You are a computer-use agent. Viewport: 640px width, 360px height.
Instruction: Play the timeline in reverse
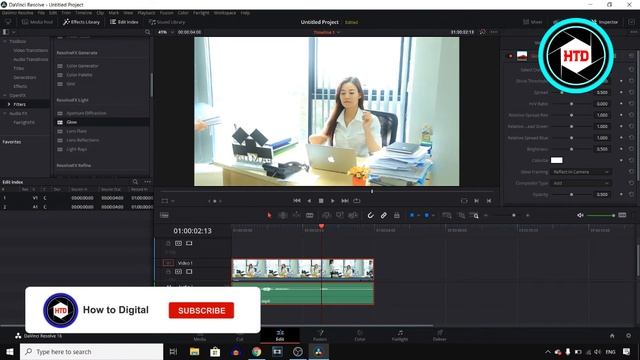(309, 200)
